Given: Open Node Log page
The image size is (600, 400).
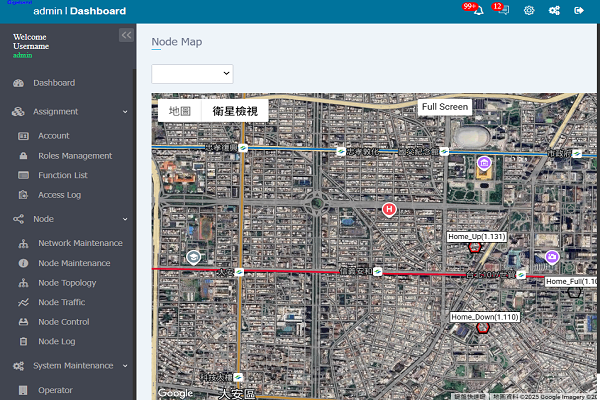Looking at the screenshot, I should [x=57, y=341].
